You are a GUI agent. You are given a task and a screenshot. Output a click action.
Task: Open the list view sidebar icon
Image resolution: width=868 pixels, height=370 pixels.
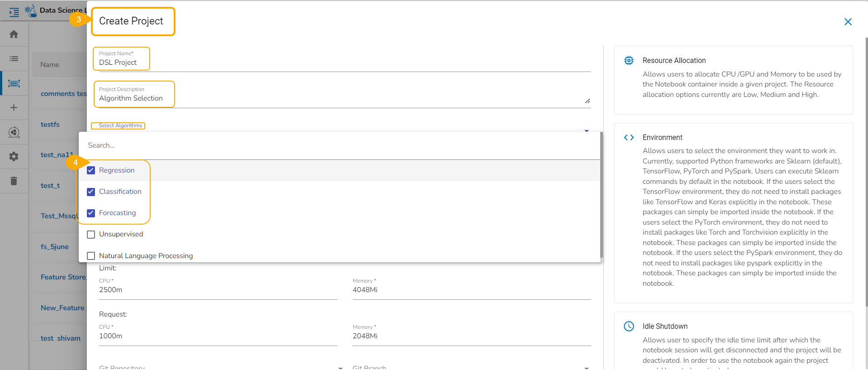click(14, 59)
